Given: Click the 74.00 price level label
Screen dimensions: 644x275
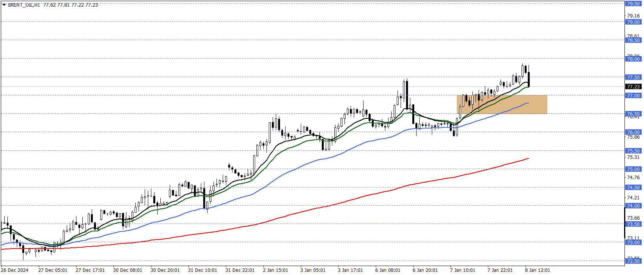Looking at the screenshot, I should pos(633,206).
